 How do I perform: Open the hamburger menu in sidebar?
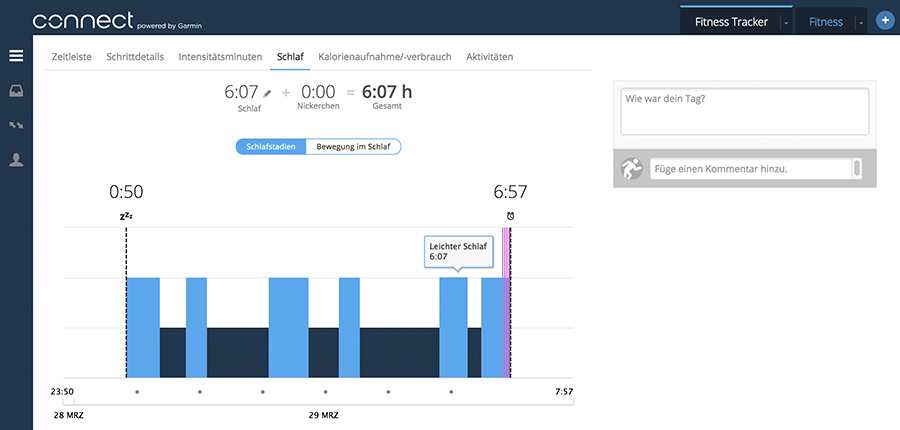pos(16,56)
